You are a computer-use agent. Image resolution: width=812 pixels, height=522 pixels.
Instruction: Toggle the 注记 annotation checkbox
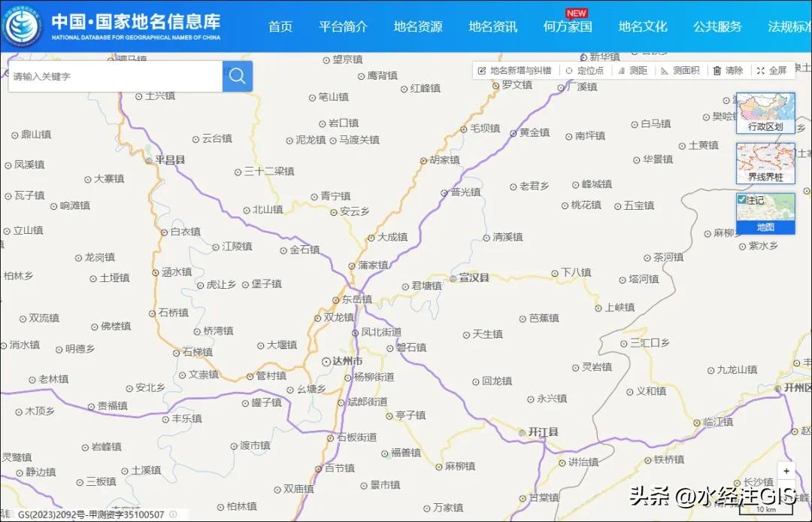[741, 199]
